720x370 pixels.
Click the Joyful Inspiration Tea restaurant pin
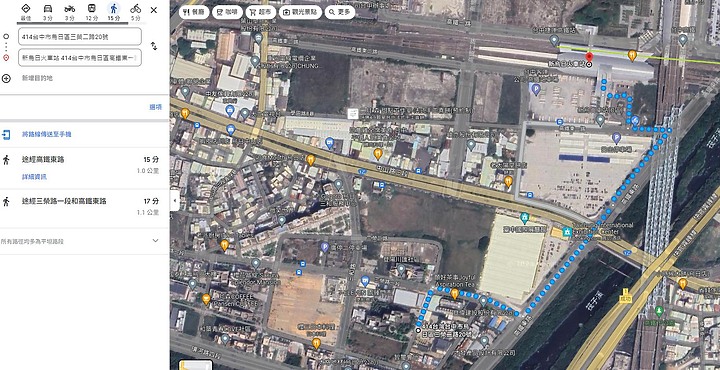(x=455, y=293)
